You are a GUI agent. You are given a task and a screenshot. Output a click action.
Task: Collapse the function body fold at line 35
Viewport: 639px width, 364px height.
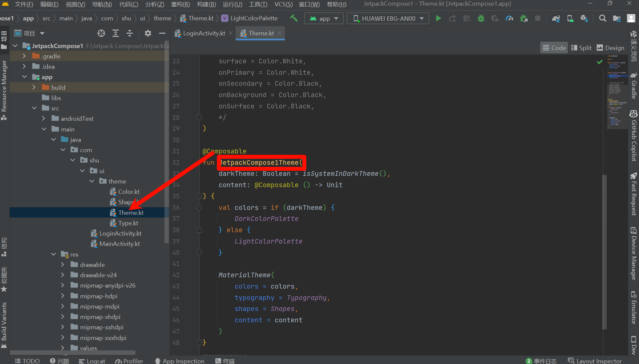[x=199, y=196]
